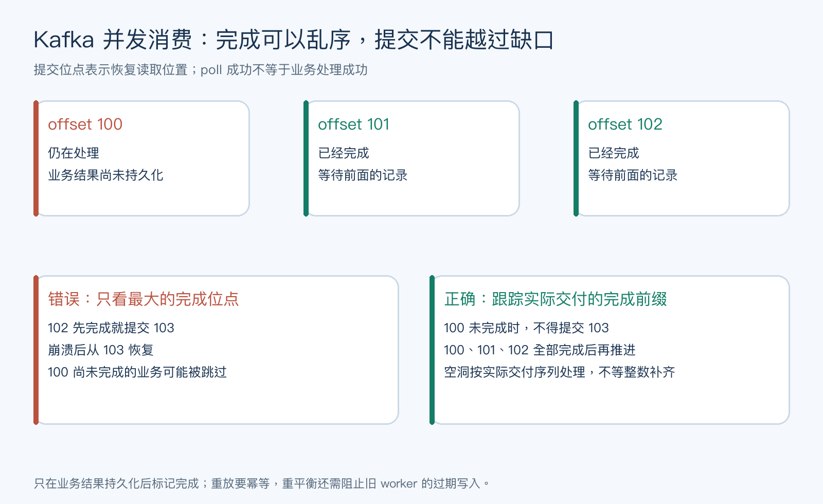The image size is (823, 504).
Task: Click the line 100 尚未完成的业务可能被跳过
Action: coord(137,372)
